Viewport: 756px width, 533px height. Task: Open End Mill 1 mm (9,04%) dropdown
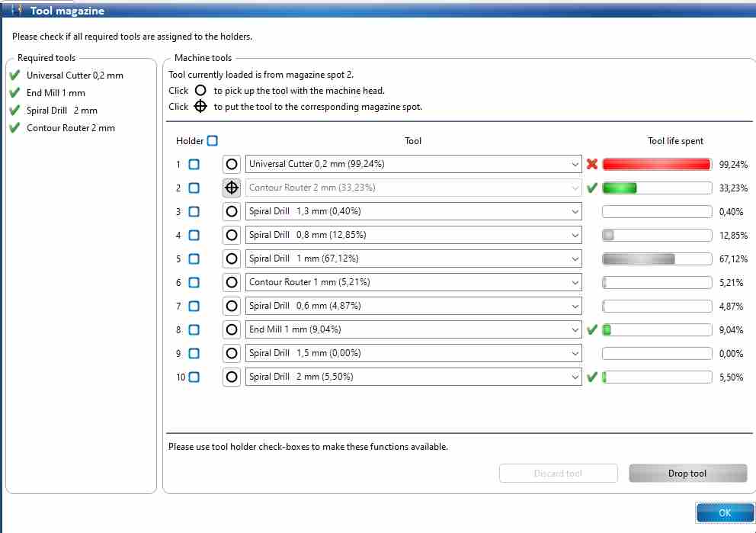[413, 329]
